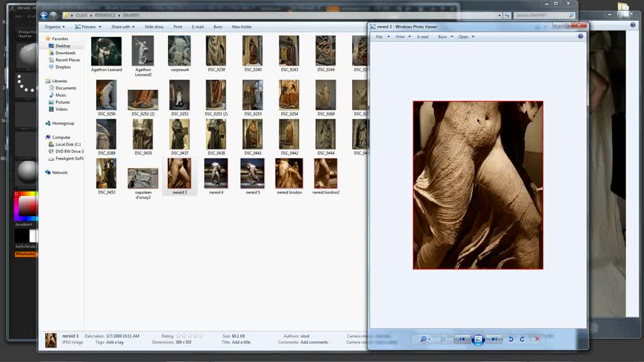Select Downloads in Favorites
Image resolution: width=644 pixels, height=362 pixels.
click(x=65, y=53)
